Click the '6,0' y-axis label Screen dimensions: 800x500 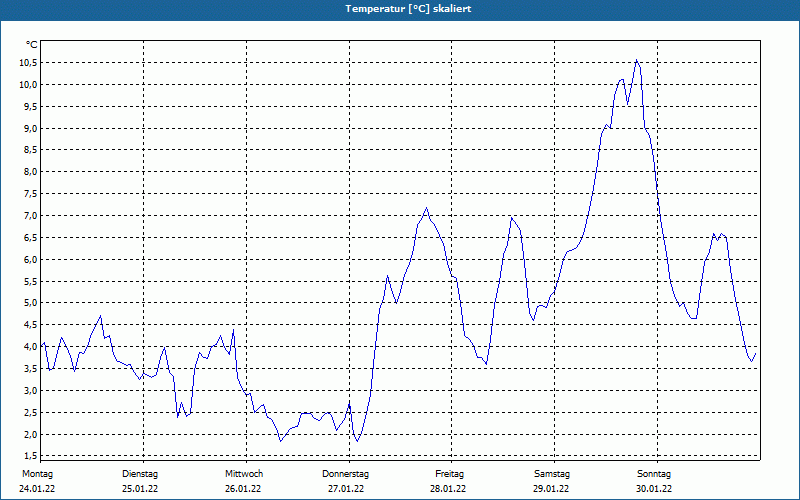pyautogui.click(x=31, y=260)
